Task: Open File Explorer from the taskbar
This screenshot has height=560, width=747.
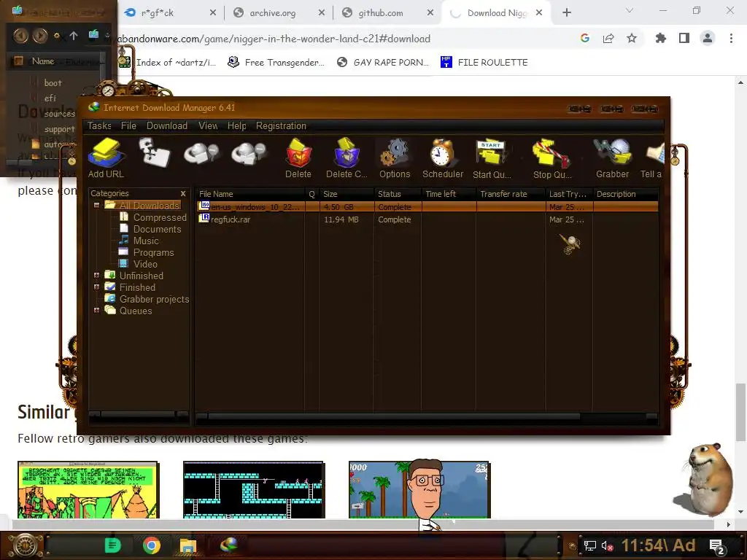Action: coord(188,545)
